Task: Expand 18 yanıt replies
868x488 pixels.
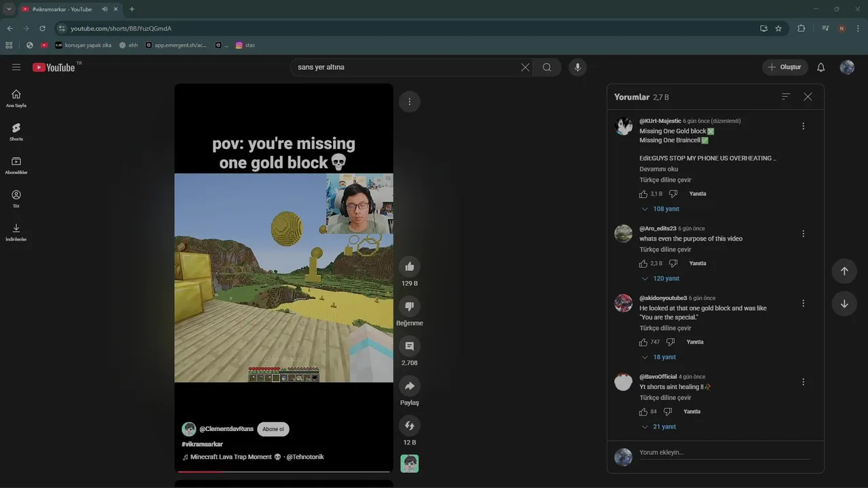Action: coord(658,357)
